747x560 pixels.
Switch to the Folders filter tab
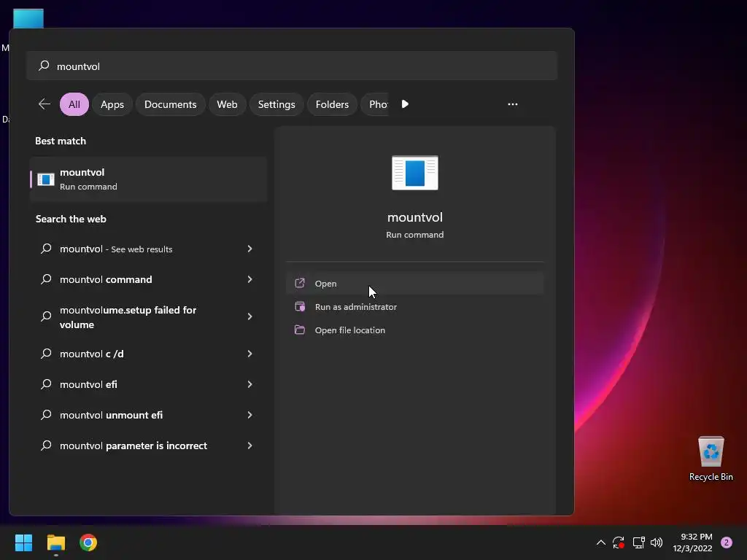coord(332,104)
